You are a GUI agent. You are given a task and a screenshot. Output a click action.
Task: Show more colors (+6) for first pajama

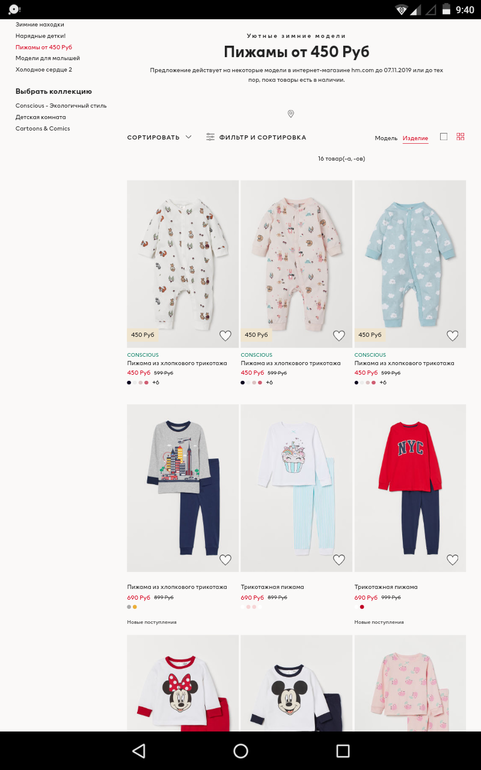155,383
